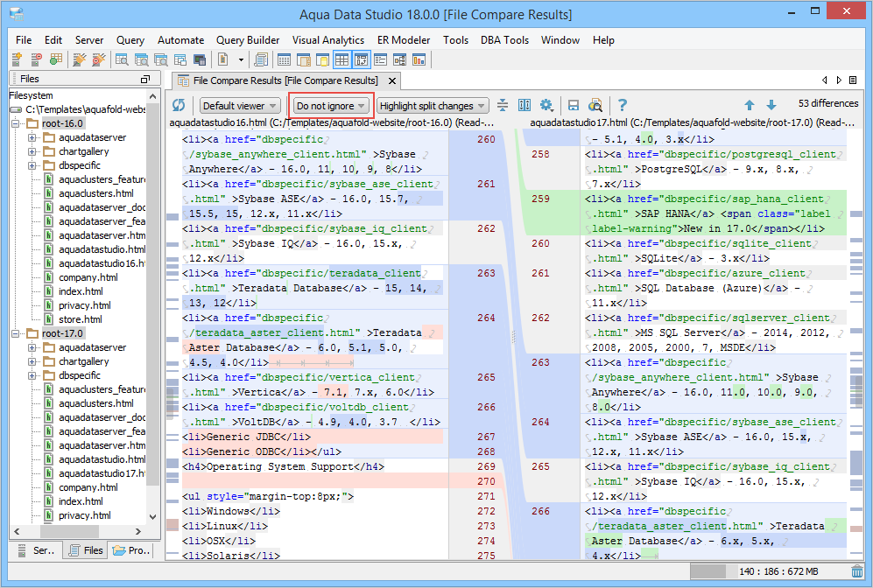Click the garbage collect trash icon
The height and width of the screenshot is (588, 873).
coord(856,572)
